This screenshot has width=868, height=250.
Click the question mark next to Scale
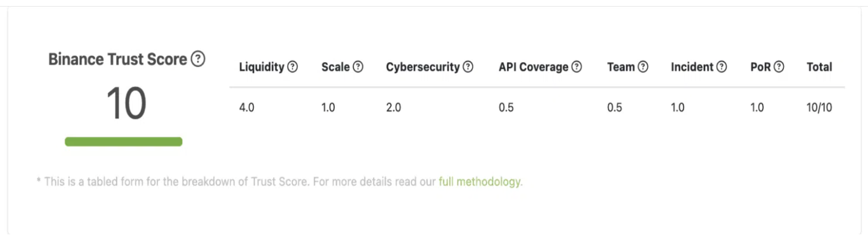coord(358,67)
